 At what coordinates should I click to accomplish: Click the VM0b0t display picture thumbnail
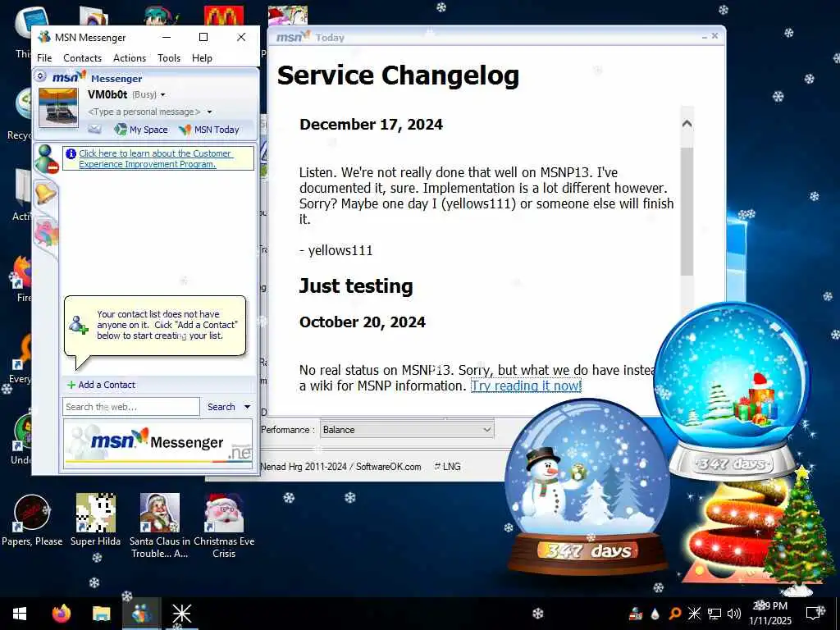[58, 107]
